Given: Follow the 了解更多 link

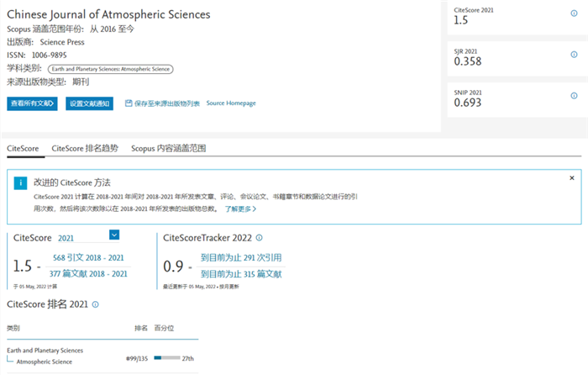Looking at the screenshot, I should click(x=239, y=209).
